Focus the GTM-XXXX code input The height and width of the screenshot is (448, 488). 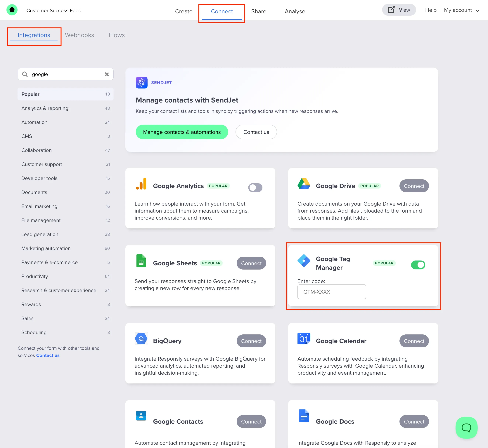coord(331,292)
